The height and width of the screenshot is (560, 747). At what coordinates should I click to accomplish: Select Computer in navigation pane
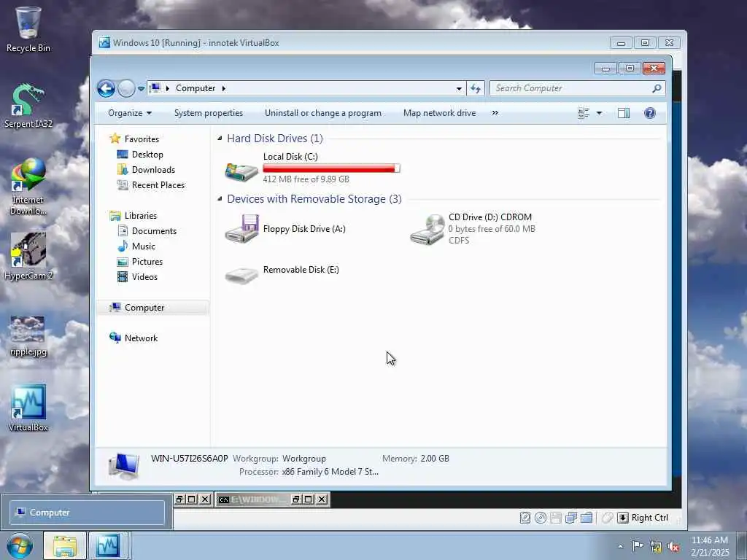click(144, 308)
